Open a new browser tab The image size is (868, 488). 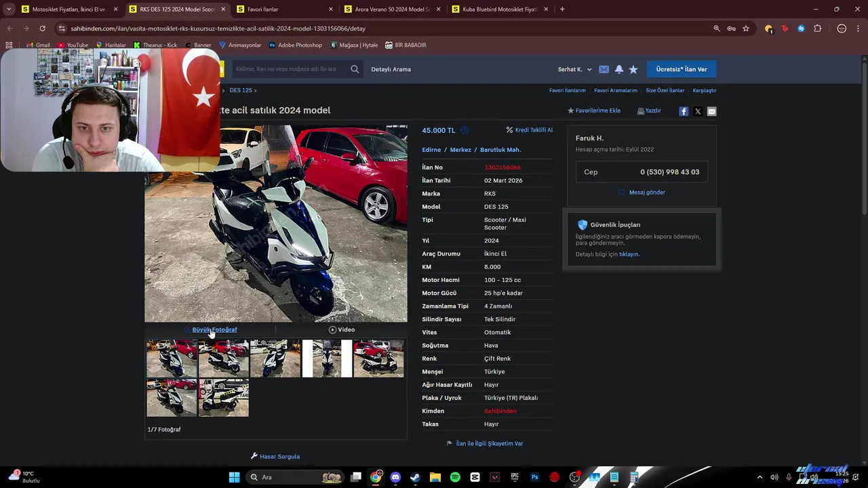562,9
